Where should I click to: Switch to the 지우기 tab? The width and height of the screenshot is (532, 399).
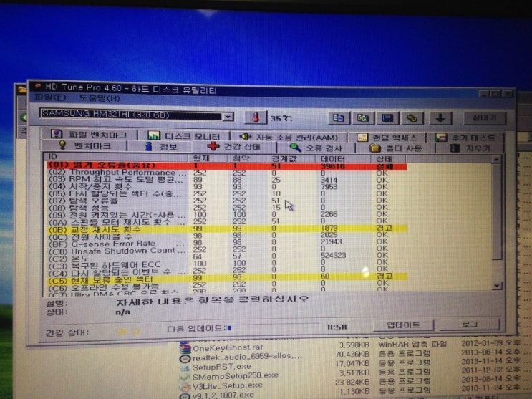point(470,148)
